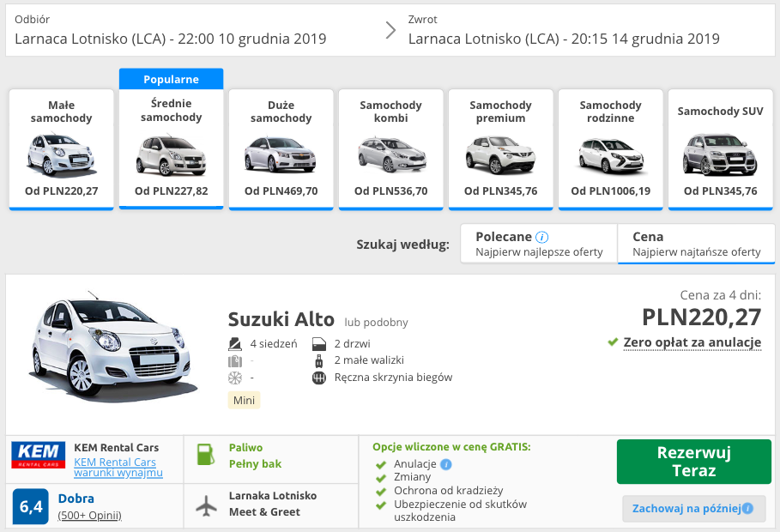Switch to the "Samochody SUV" category
The height and width of the screenshot is (532, 780).
click(720, 146)
